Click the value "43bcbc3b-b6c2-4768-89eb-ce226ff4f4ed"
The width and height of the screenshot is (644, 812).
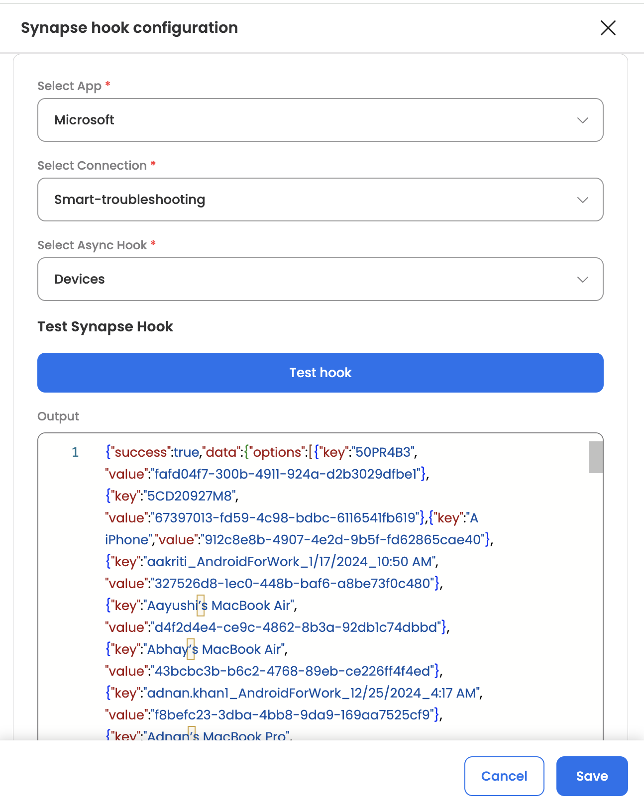293,671
